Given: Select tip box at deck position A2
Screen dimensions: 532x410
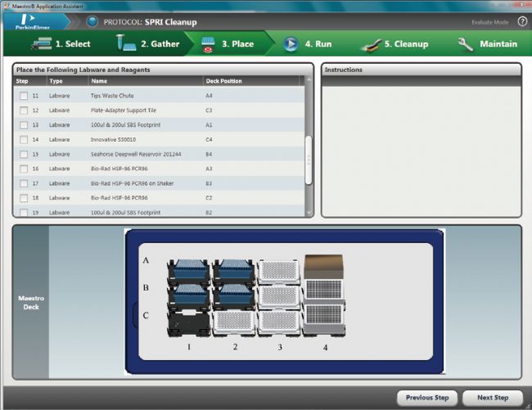Looking at the screenshot, I should coord(233,271).
